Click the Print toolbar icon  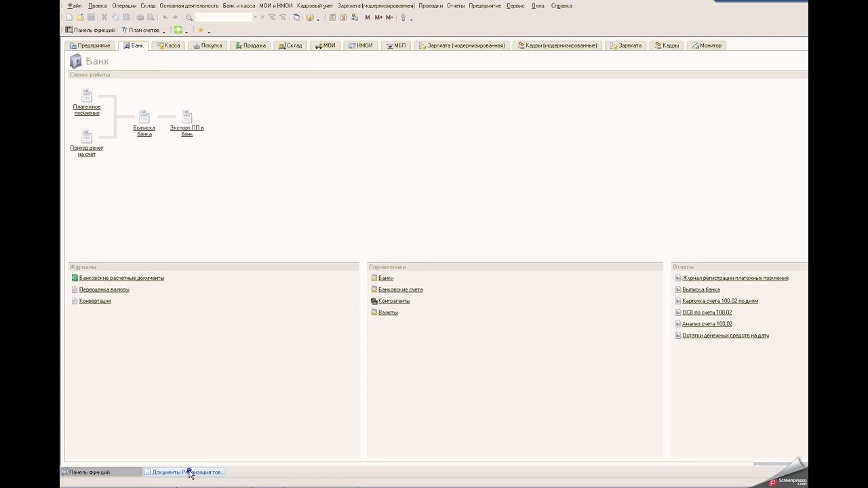[140, 17]
